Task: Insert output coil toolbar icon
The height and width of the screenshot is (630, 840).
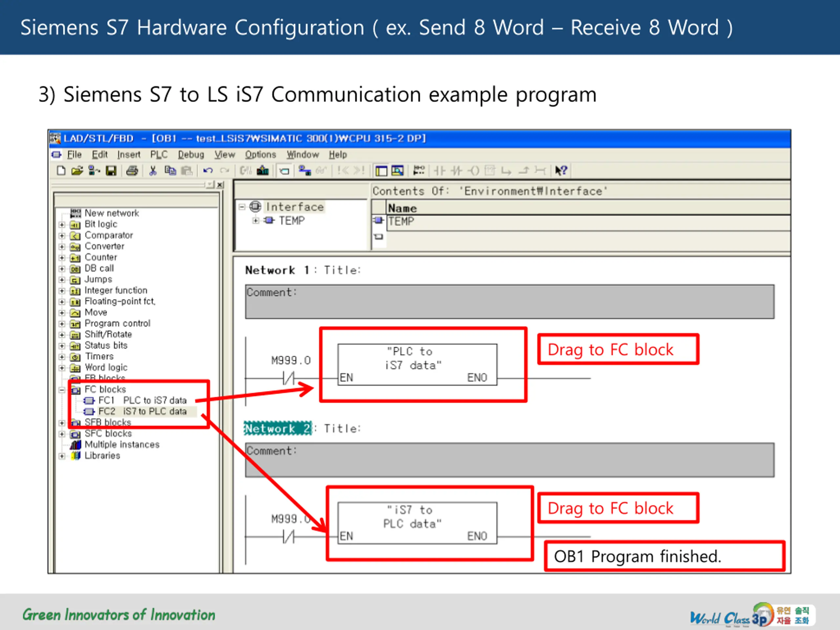Action: pyautogui.click(x=473, y=171)
